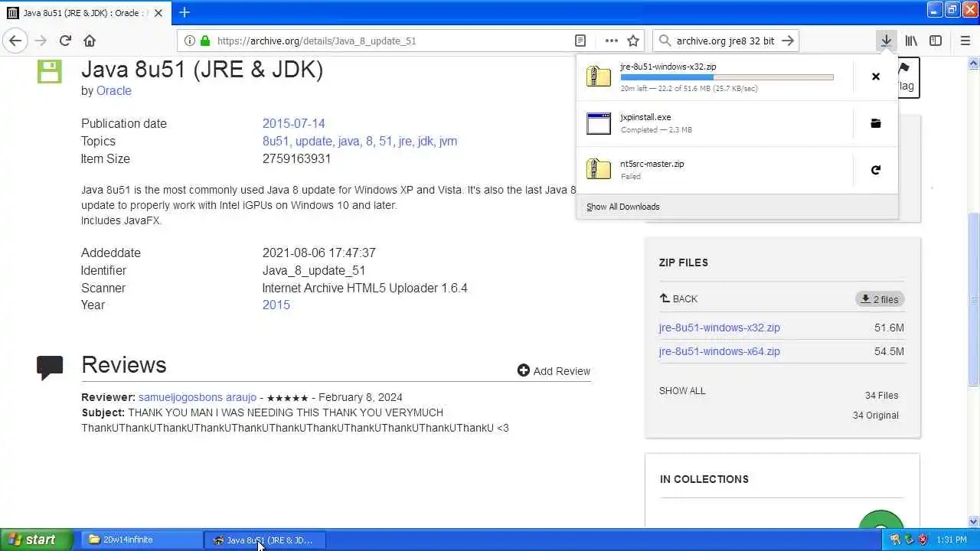Click the first system tray icon
The image size is (980, 551).
(x=895, y=540)
